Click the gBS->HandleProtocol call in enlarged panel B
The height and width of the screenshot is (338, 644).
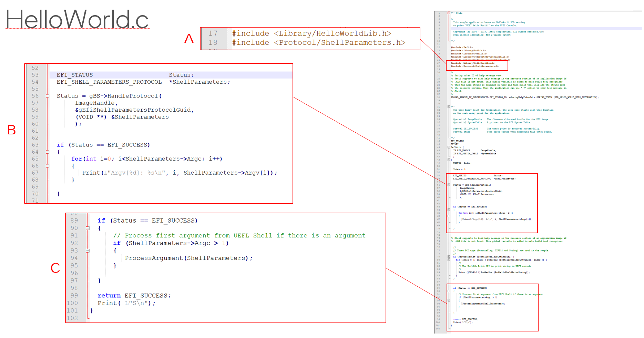point(109,96)
